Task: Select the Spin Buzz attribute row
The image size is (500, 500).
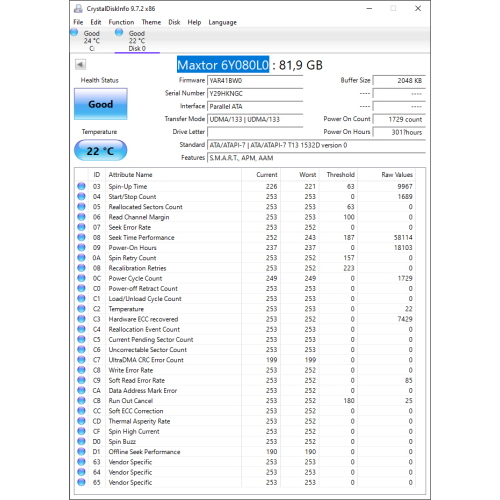Action: (x=245, y=441)
